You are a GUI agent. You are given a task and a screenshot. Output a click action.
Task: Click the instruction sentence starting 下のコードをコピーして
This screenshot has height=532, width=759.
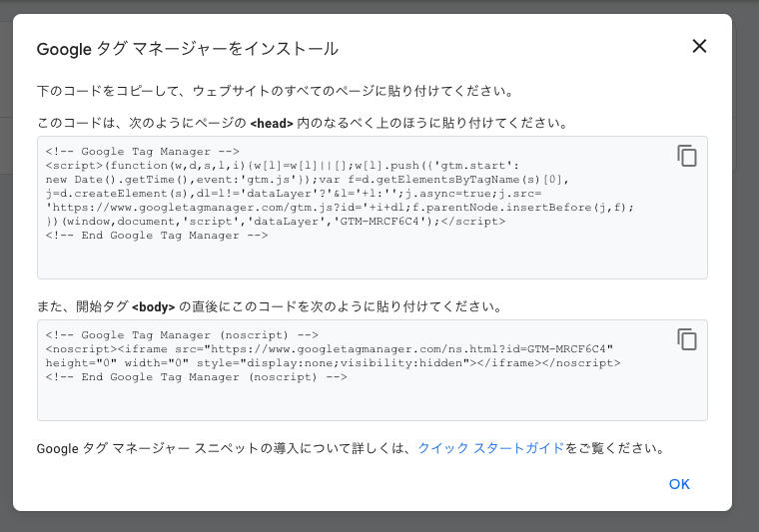coord(277,91)
